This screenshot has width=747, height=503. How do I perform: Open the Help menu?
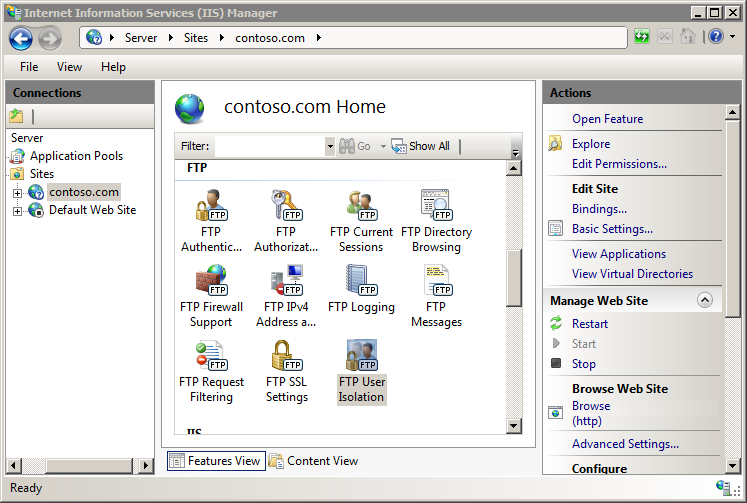click(x=113, y=67)
